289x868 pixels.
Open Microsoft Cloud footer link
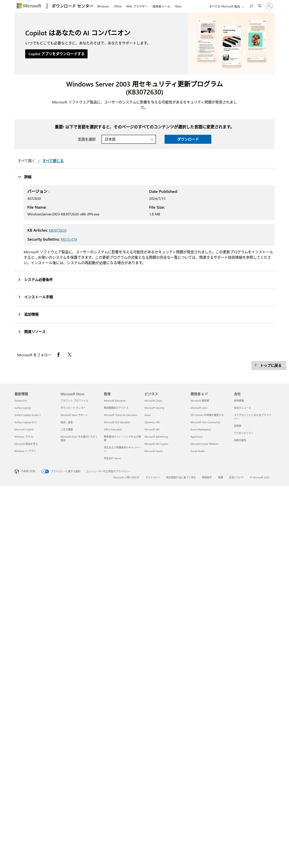[x=153, y=401]
